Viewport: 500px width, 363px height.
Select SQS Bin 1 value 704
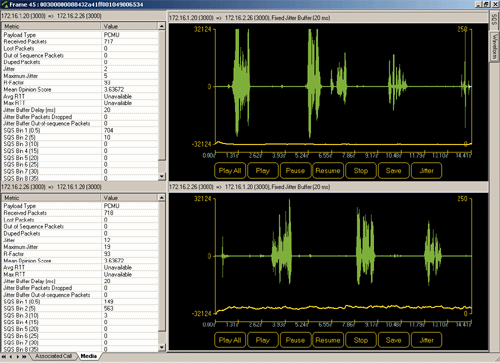point(109,130)
